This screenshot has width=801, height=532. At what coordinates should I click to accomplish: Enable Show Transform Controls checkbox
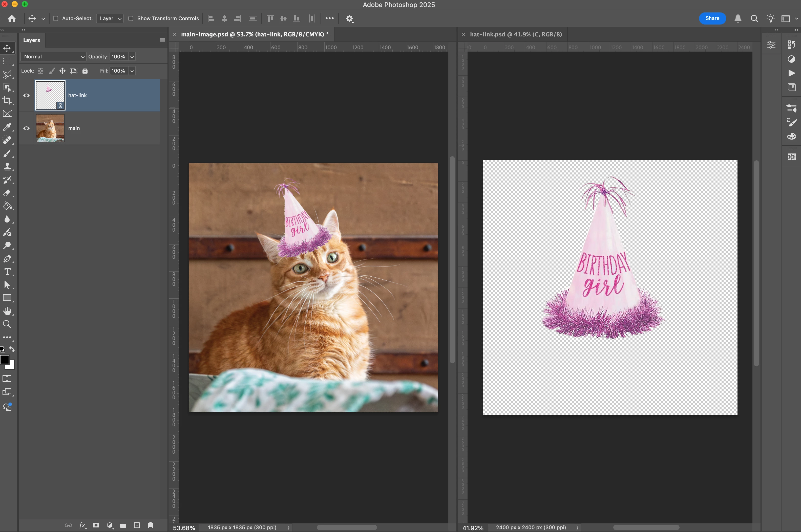tap(131, 18)
